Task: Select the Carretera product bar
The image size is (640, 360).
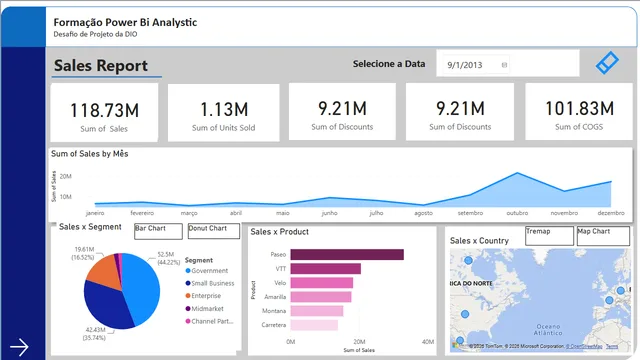Action: 314,325
